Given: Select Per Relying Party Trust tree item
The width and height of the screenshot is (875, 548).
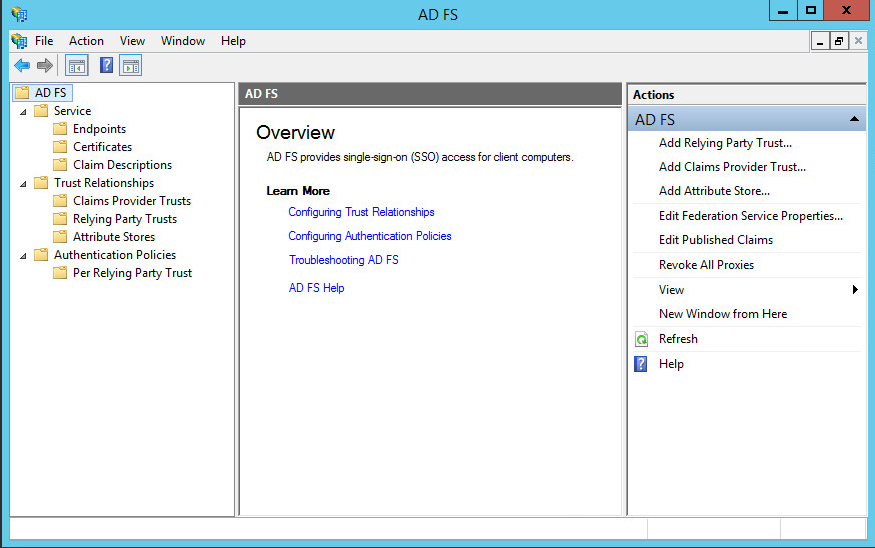Looking at the screenshot, I should [x=132, y=273].
